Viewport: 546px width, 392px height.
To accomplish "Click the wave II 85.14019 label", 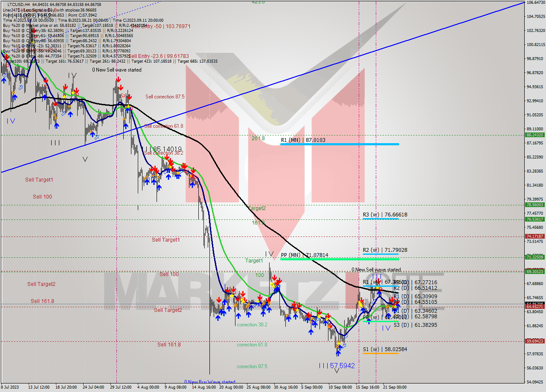I will tap(163, 150).
